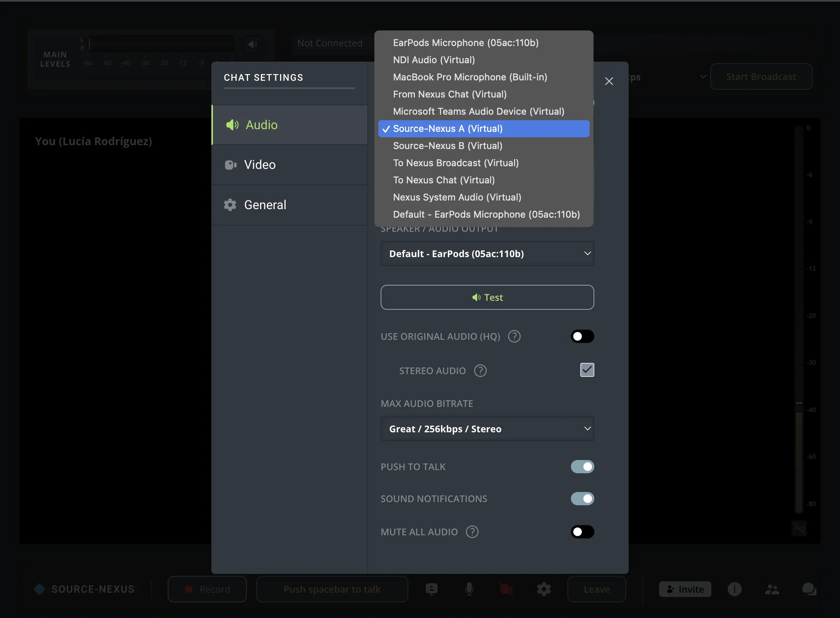Image resolution: width=840 pixels, height=618 pixels.
Task: Expand the Max Audio Bitrate dropdown
Action: pos(487,429)
